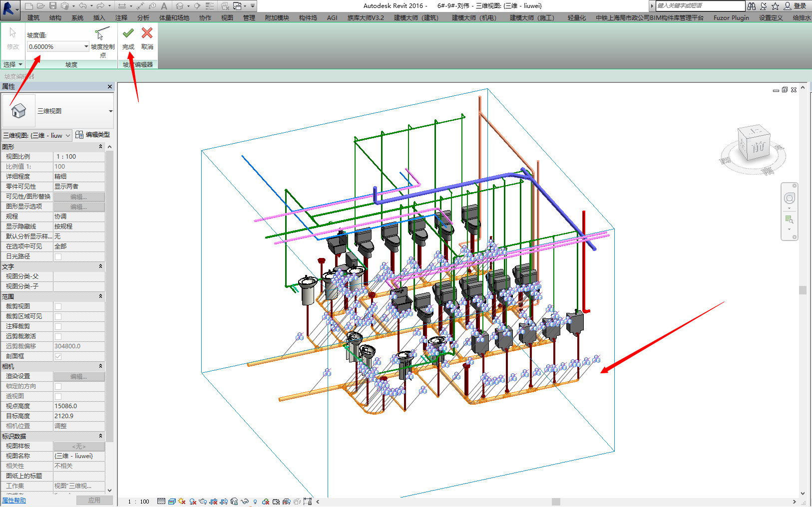
Task: Enable the Crop View (裁剪视图) checkbox
Action: pos(58,306)
